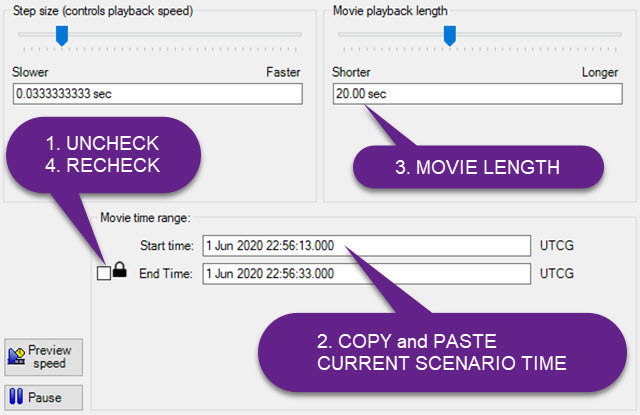This screenshot has width=640, height=415.
Task: Click the step size slider thumb
Action: tap(62, 36)
